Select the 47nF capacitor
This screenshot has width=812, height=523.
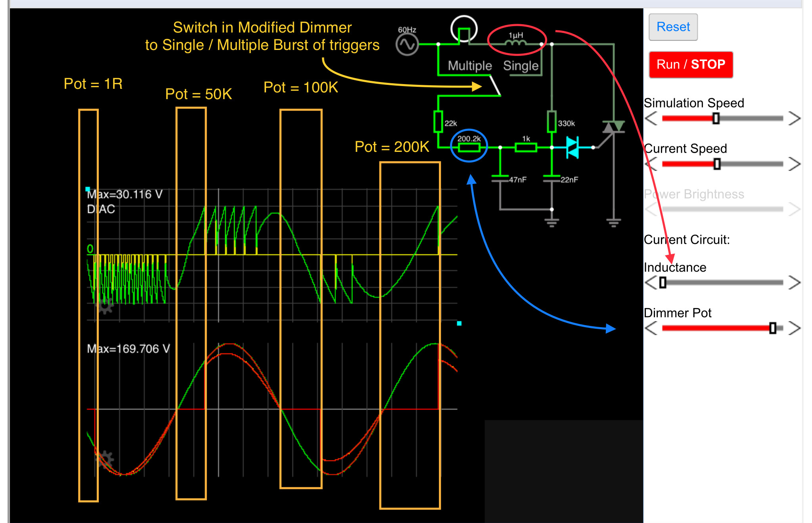[500, 178]
